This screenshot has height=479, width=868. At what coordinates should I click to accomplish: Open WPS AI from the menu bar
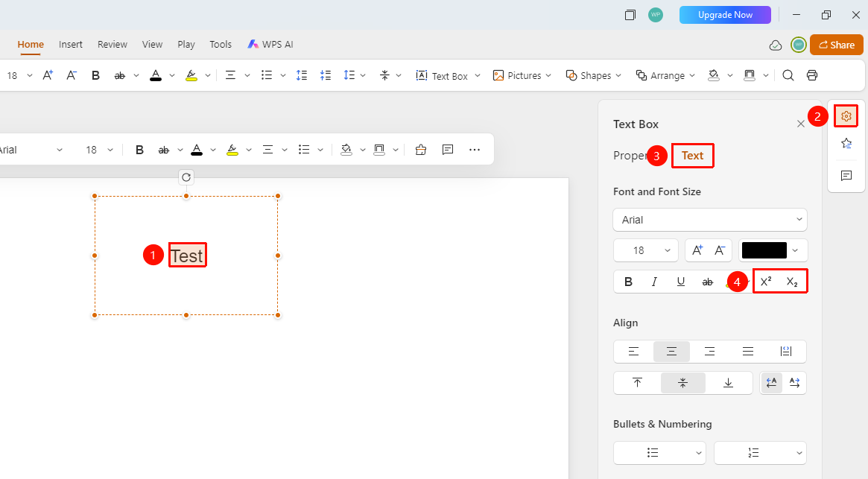click(270, 44)
